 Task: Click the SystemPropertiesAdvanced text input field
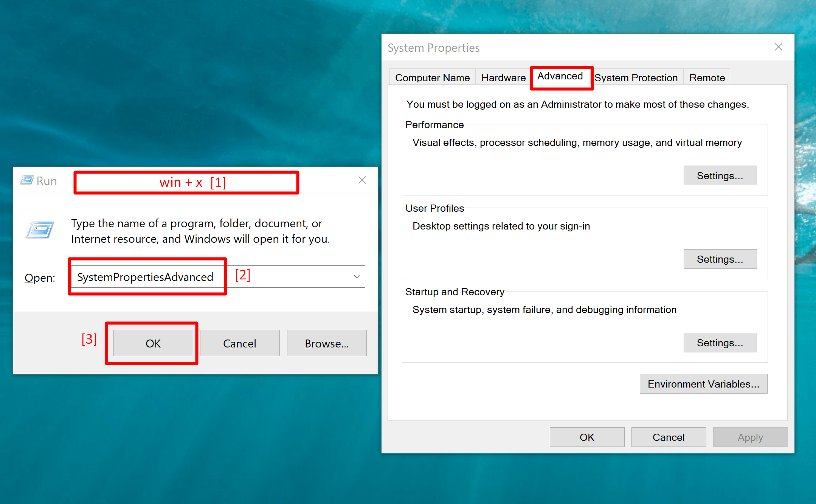[146, 277]
